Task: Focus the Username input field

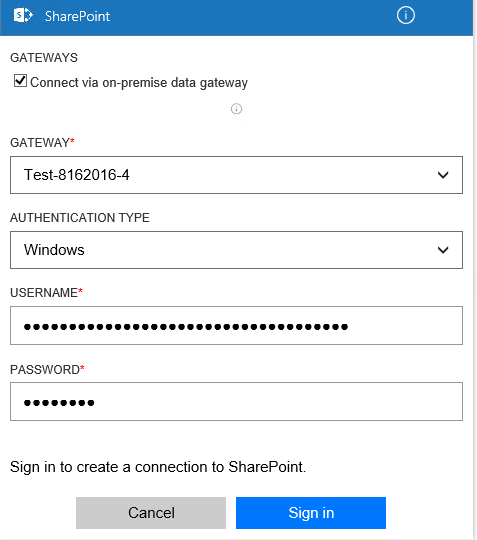Action: pyautogui.click(x=236, y=325)
